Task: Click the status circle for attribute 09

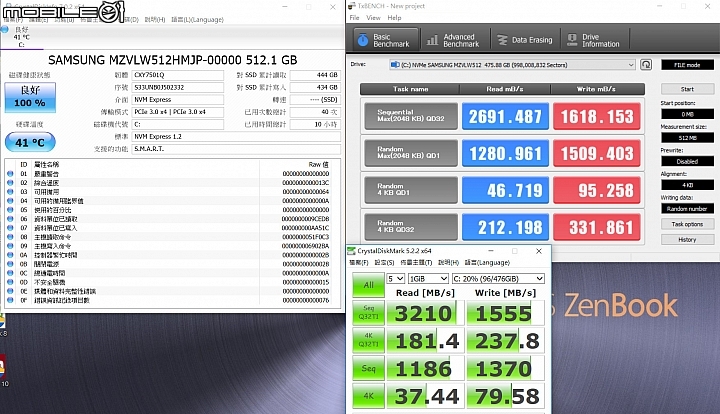Action: (x=10, y=246)
